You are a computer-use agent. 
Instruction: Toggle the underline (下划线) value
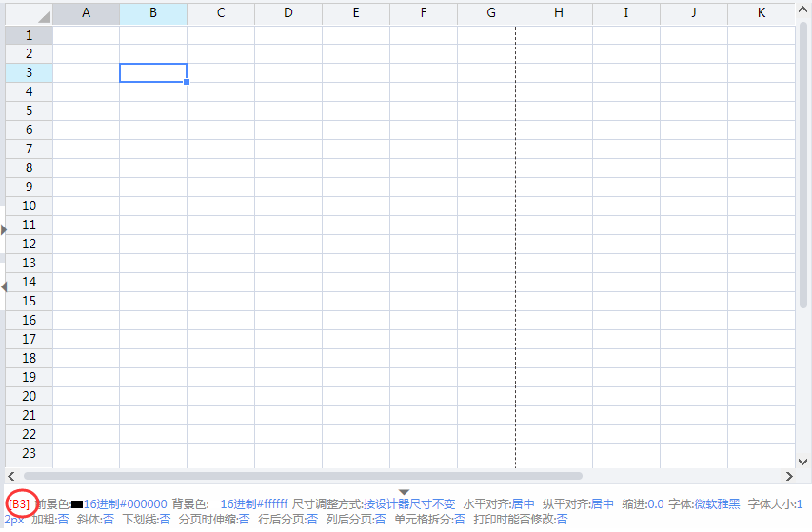coord(165,520)
